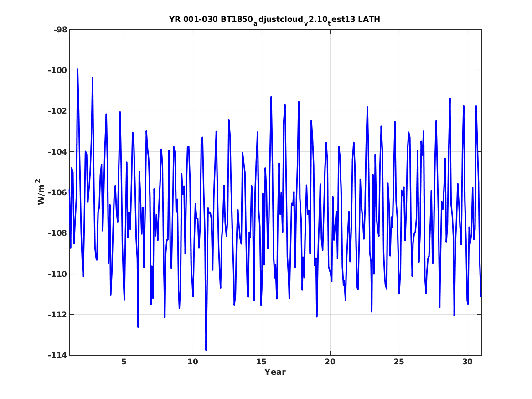Image resolution: width=532 pixels, height=399 pixels.
Task: Click the x-axis tick label 5
Action: (124, 362)
